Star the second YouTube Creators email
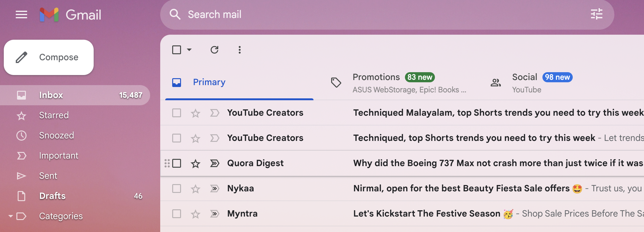Image resolution: width=644 pixels, height=232 pixels. click(196, 138)
